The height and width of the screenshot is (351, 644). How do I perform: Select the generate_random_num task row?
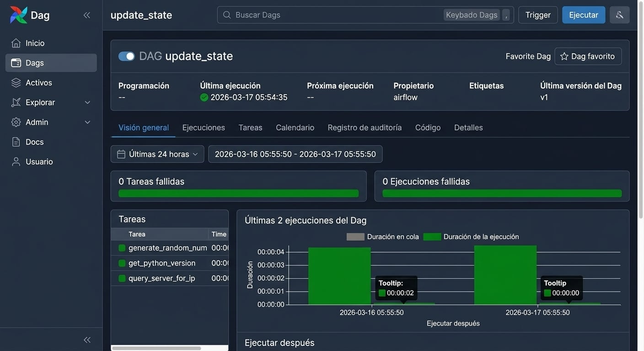point(170,248)
